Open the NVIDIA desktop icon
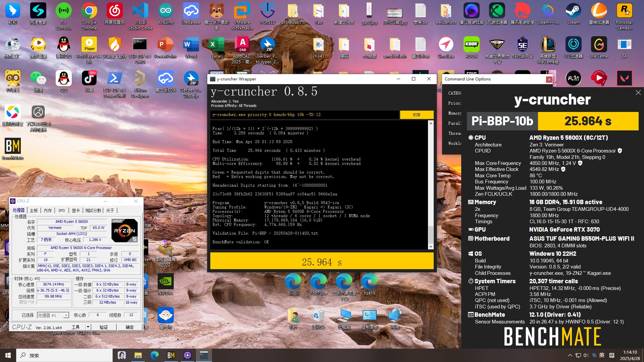 tap(165, 284)
